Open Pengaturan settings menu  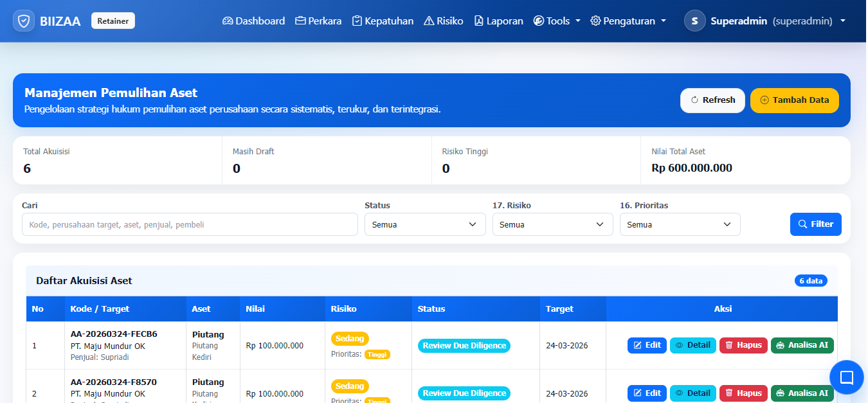(628, 21)
